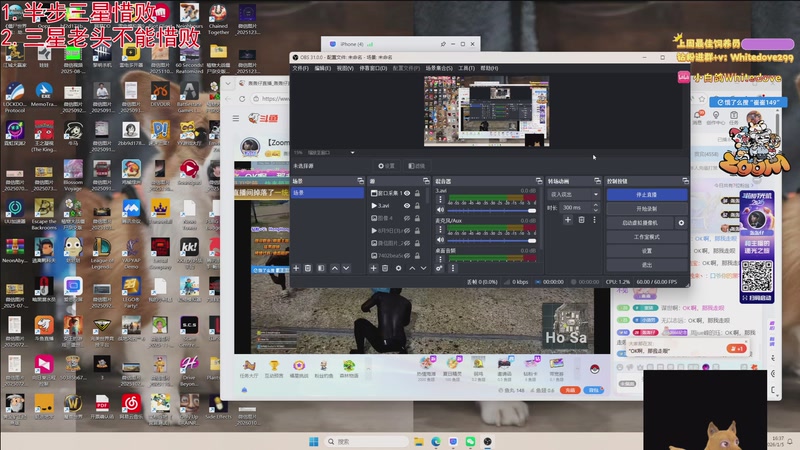Mute the 3.avi audio channel speaker
Viewport: 800px width, 450px height.
pos(440,210)
